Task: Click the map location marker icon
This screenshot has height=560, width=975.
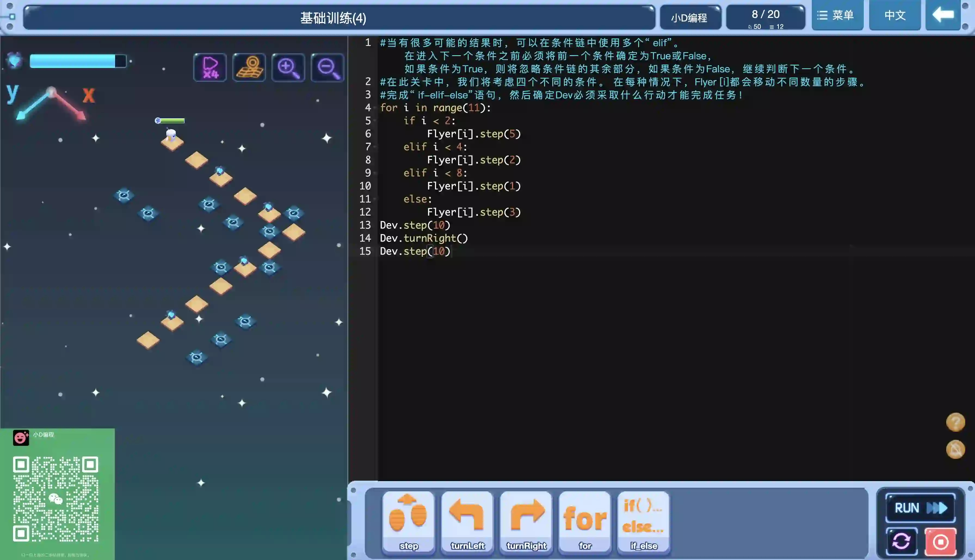Action: [249, 67]
